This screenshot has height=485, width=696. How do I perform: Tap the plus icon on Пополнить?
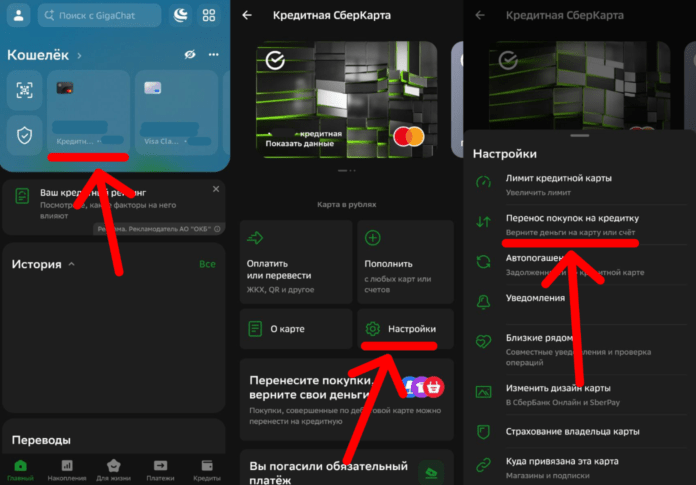tap(372, 238)
